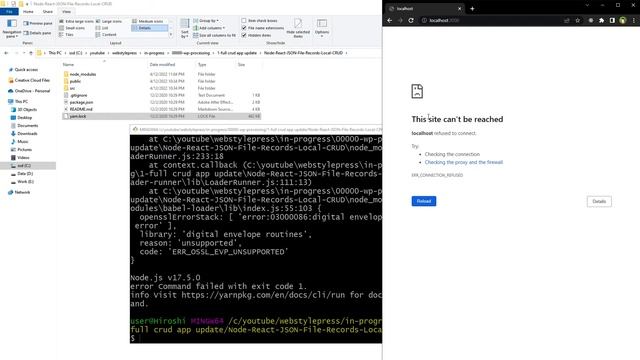Click the Details button on error page
Image resolution: width=640 pixels, height=360 pixels.
(x=599, y=201)
